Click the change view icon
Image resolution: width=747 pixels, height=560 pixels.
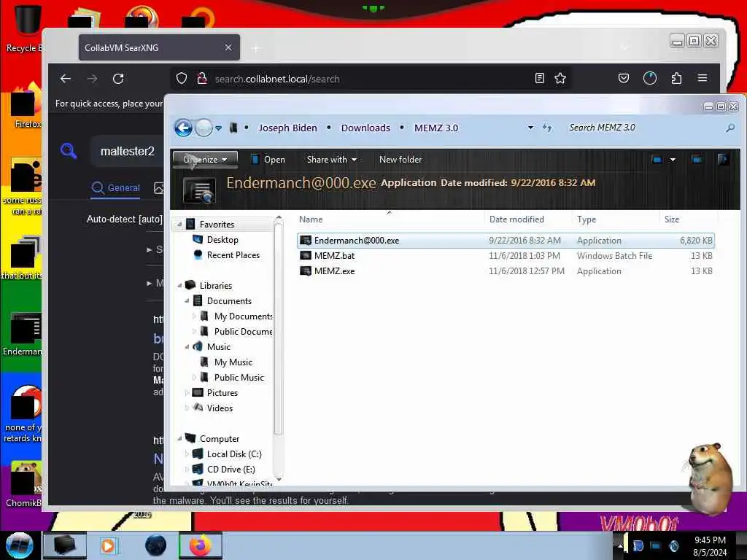(657, 160)
